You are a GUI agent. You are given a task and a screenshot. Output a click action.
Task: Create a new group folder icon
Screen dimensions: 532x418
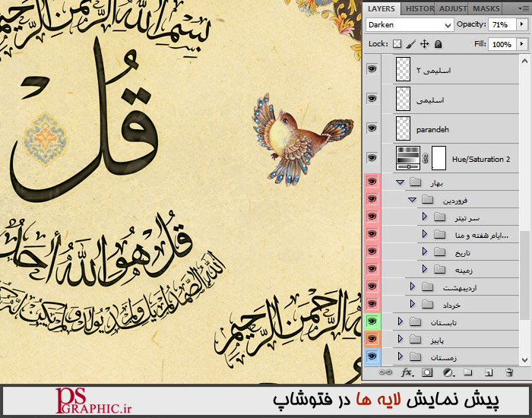(468, 372)
